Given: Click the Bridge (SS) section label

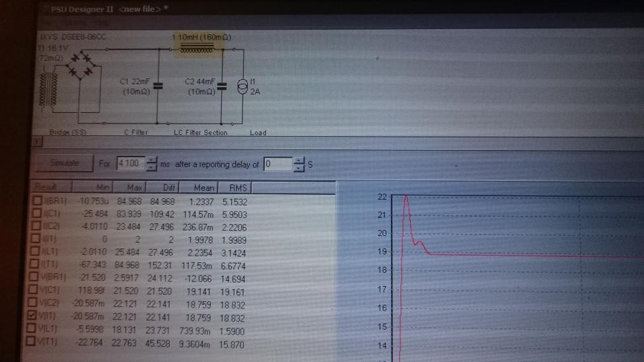Looking at the screenshot, I should [68, 132].
